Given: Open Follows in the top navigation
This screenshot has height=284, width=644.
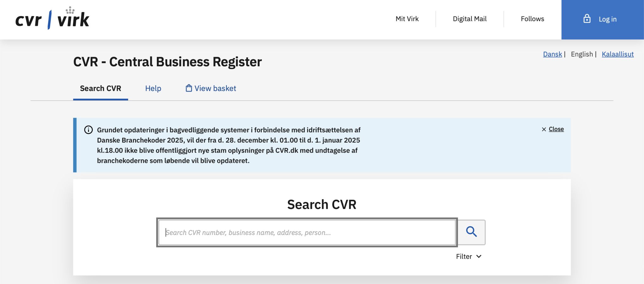Looking at the screenshot, I should click(532, 19).
